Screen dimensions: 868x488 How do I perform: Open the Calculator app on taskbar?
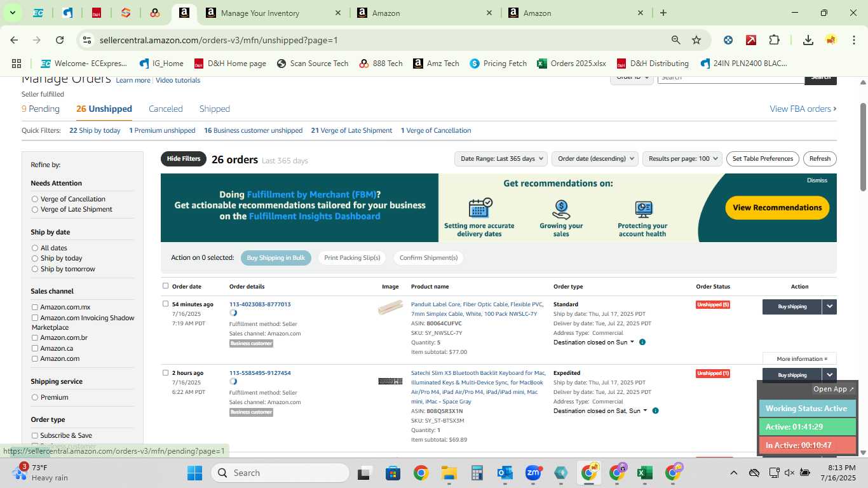click(477, 473)
